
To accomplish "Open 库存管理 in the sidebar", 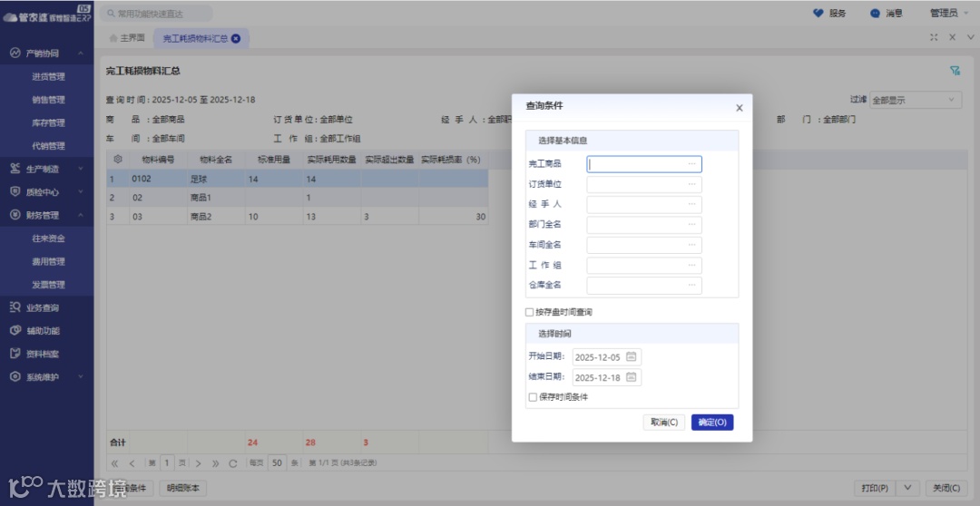I will (48, 122).
